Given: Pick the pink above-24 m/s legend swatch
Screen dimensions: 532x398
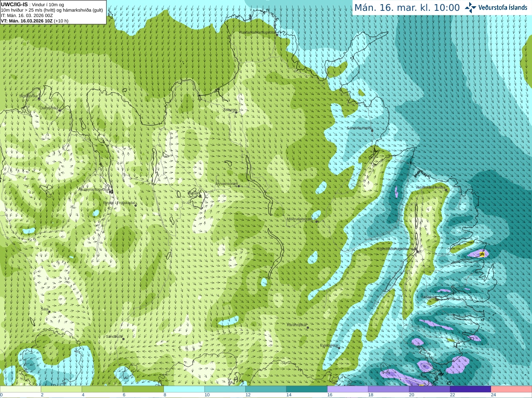Looking at the screenshot, I should pyautogui.click(x=512, y=389).
